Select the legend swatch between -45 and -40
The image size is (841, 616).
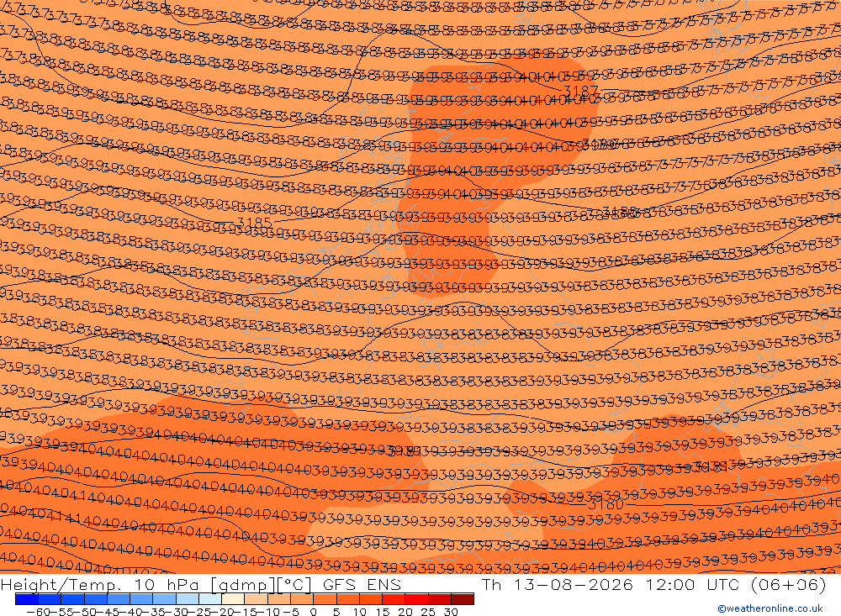[119, 599]
